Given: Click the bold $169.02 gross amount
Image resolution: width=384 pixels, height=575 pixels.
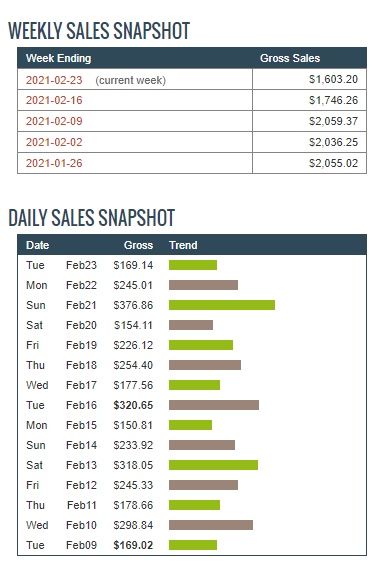Looking at the screenshot, I should (x=133, y=545).
